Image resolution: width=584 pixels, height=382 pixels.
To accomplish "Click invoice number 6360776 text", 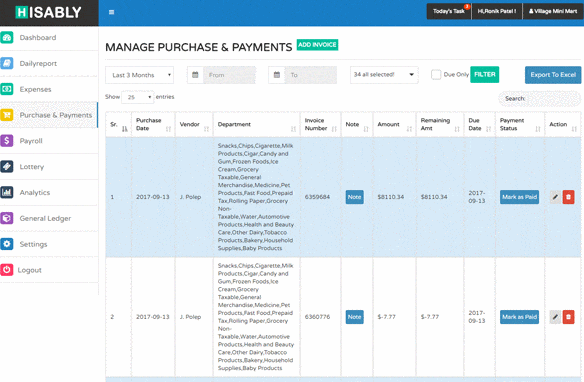I will point(317,317).
